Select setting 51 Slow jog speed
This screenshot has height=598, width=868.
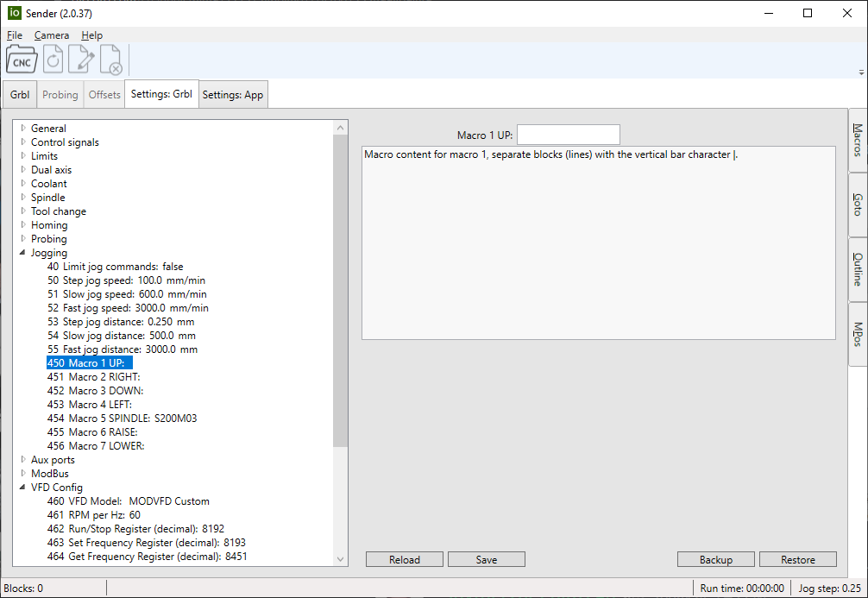tap(127, 294)
